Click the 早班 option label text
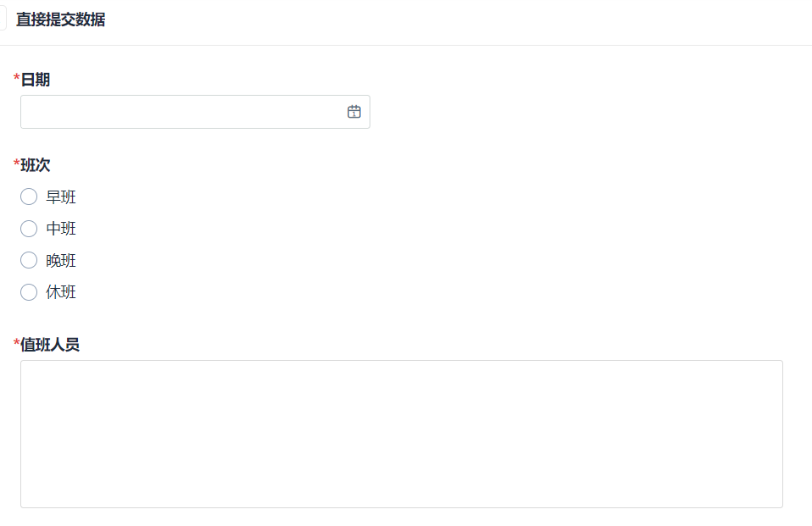812x526 pixels. click(x=61, y=197)
